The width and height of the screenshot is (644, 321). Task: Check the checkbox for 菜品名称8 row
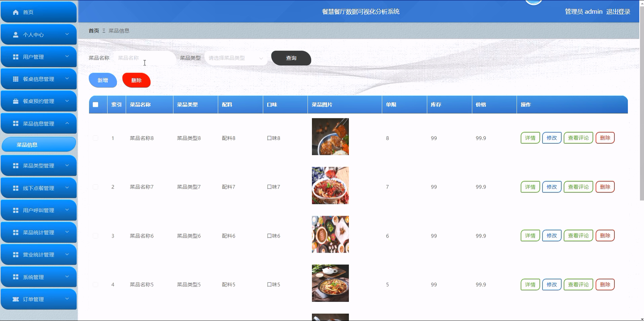coord(95,138)
